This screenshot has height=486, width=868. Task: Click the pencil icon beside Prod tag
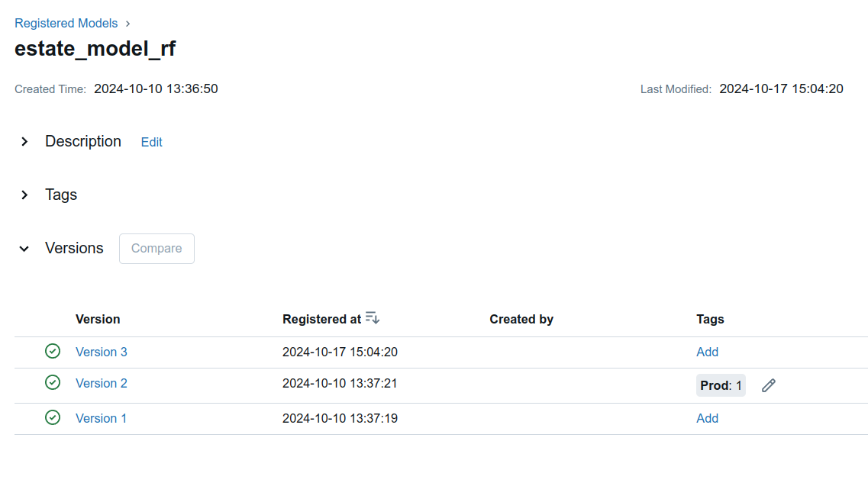point(768,385)
